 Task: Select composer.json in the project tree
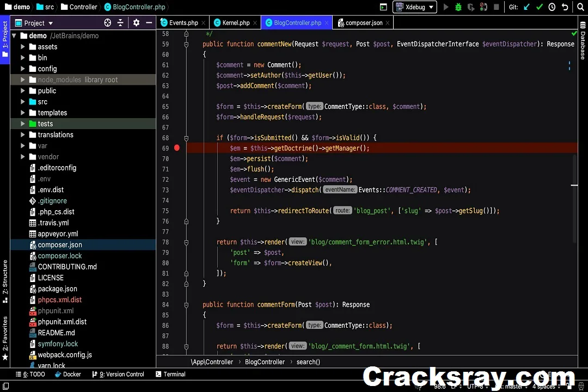coord(83,244)
